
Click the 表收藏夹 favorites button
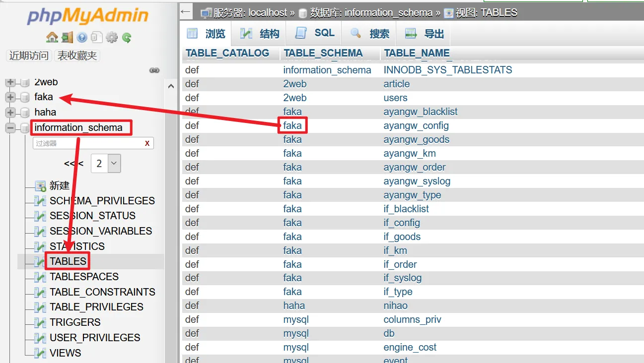click(x=77, y=56)
